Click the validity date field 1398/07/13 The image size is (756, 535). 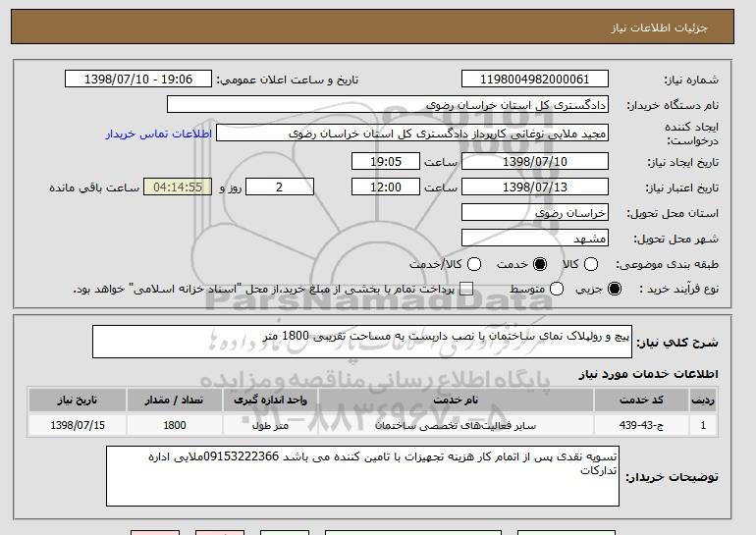coord(535,187)
